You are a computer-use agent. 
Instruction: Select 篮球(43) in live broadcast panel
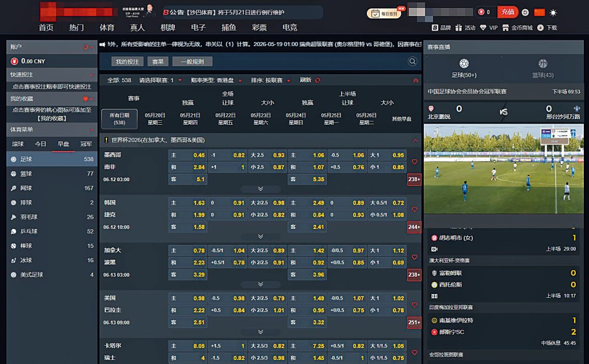[543, 68]
